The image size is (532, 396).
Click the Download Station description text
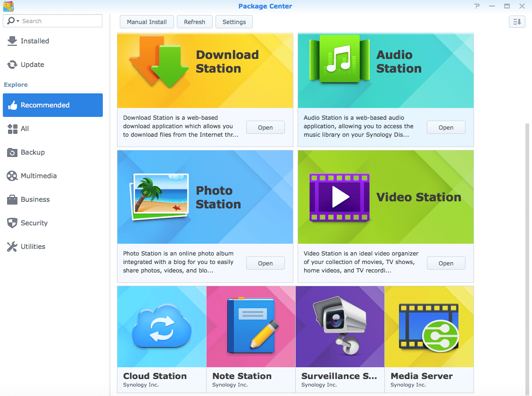181,126
